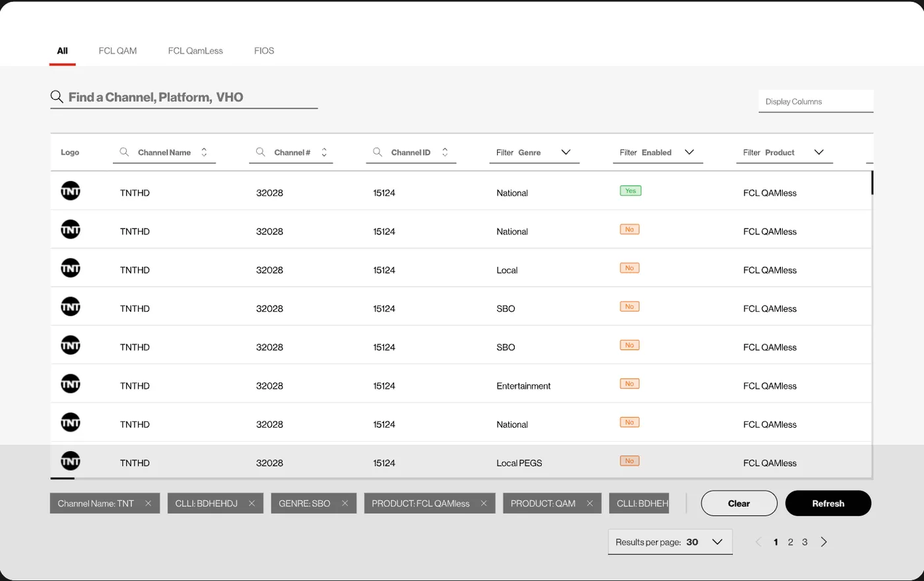Image resolution: width=924 pixels, height=581 pixels.
Task: Click the Entertainment genre cell
Action: click(x=523, y=386)
